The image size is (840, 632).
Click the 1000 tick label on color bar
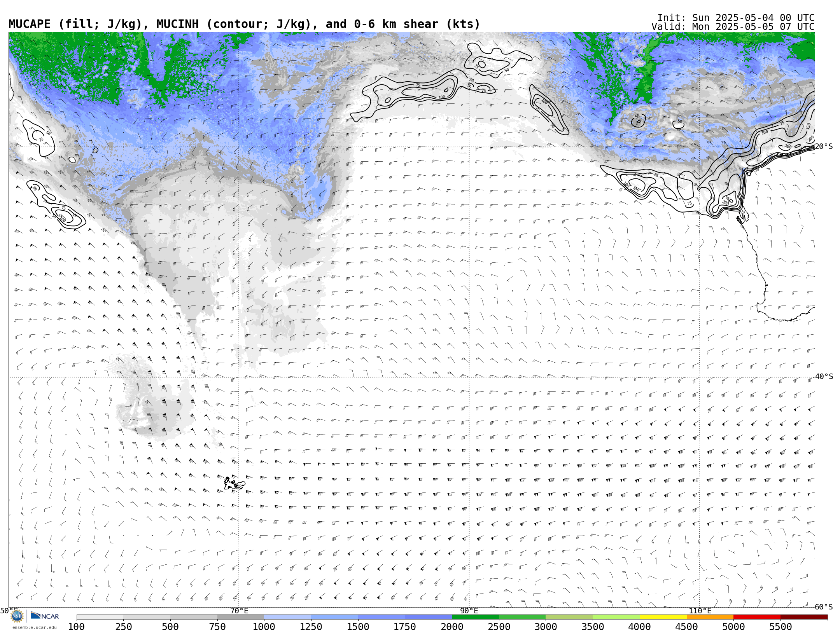coord(264,627)
